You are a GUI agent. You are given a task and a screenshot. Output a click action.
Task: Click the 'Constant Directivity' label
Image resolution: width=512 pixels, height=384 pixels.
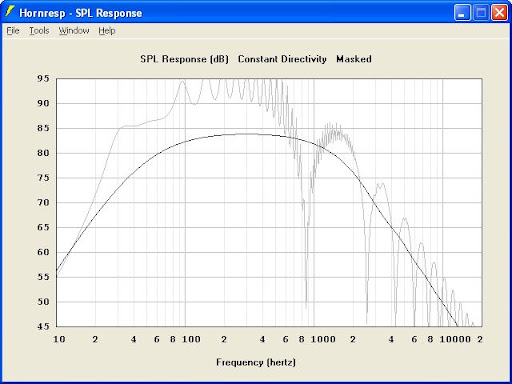tap(282, 59)
